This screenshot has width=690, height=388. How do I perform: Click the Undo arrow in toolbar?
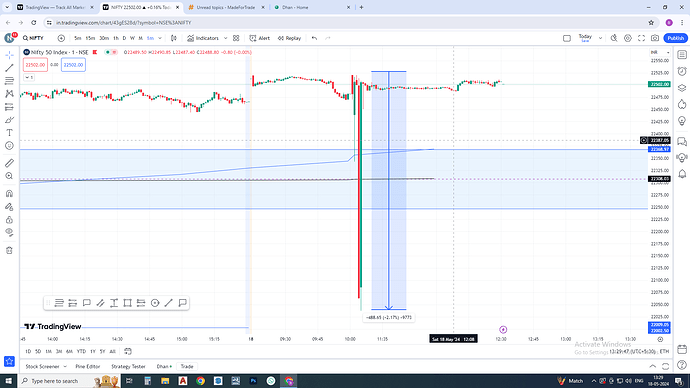coord(314,38)
